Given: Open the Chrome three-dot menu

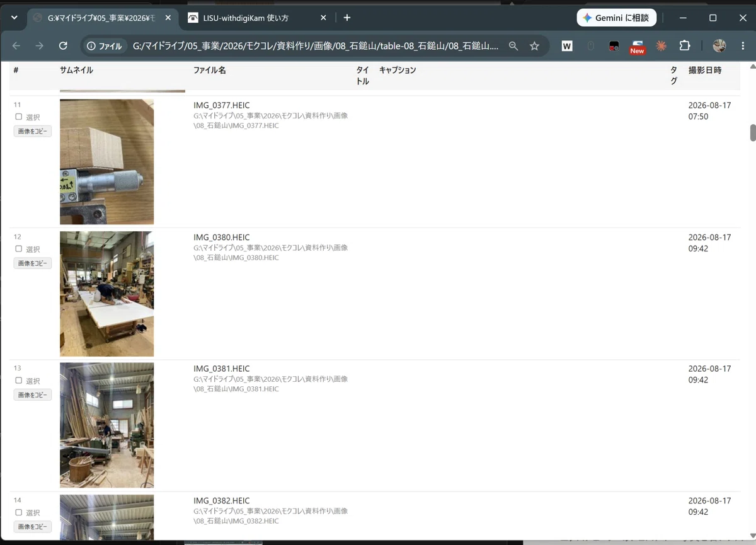Looking at the screenshot, I should [742, 46].
